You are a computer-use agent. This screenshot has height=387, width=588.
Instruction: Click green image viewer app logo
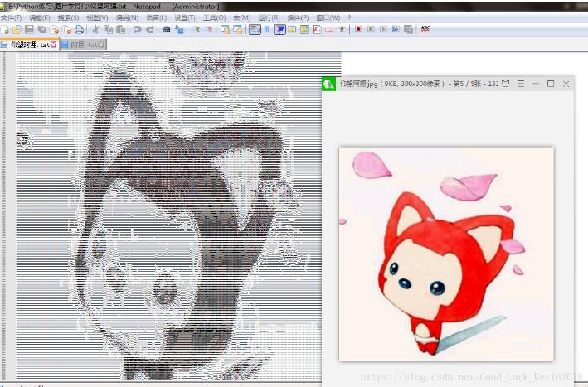(329, 84)
